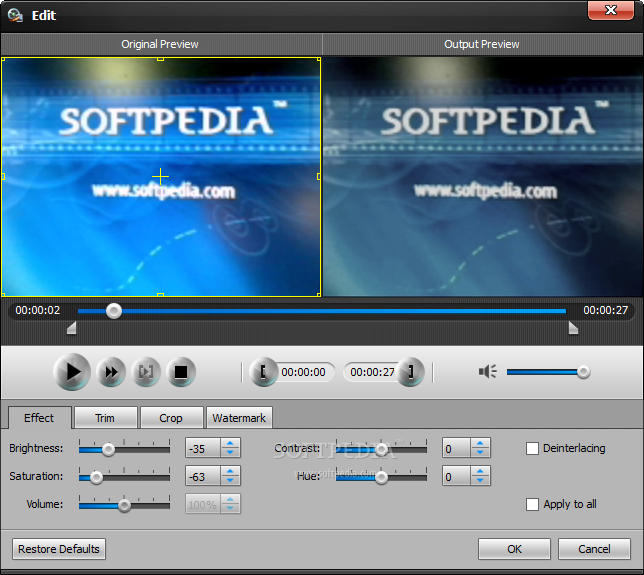Mute audio with the speaker icon

tap(488, 372)
